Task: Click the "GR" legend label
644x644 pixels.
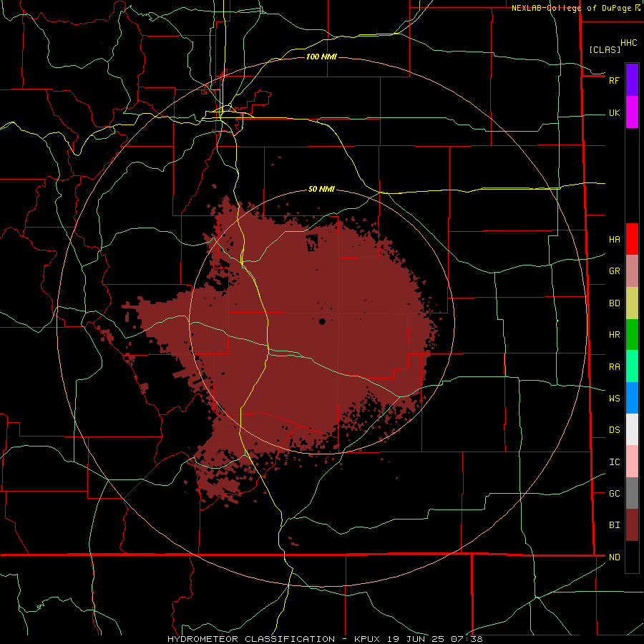Action: click(x=615, y=271)
